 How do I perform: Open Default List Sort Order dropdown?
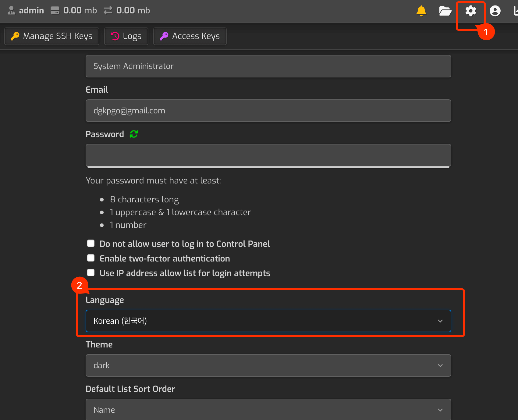coord(268,410)
